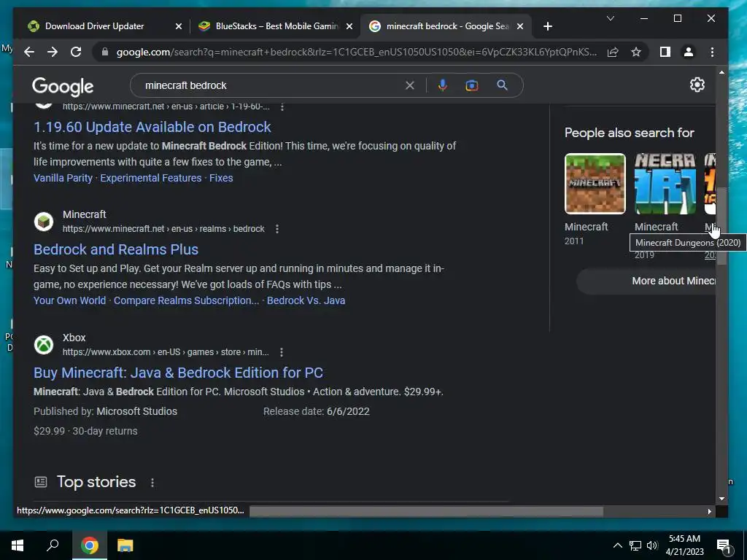Reload the Google search page
747x560 pixels.
[x=76, y=52]
